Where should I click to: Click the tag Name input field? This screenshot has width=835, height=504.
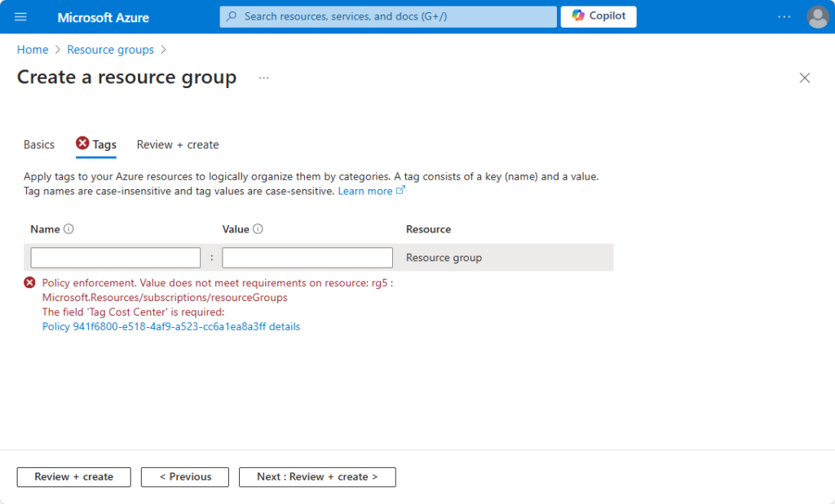coord(115,257)
